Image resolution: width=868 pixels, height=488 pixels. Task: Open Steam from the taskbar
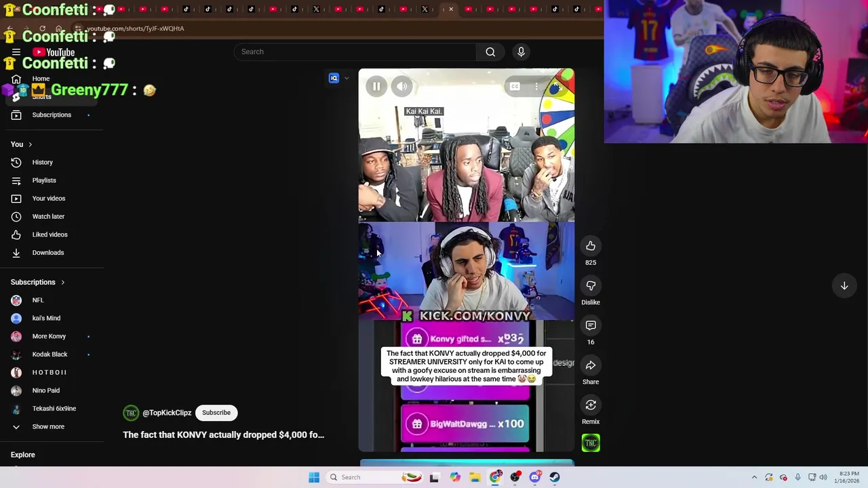click(555, 477)
